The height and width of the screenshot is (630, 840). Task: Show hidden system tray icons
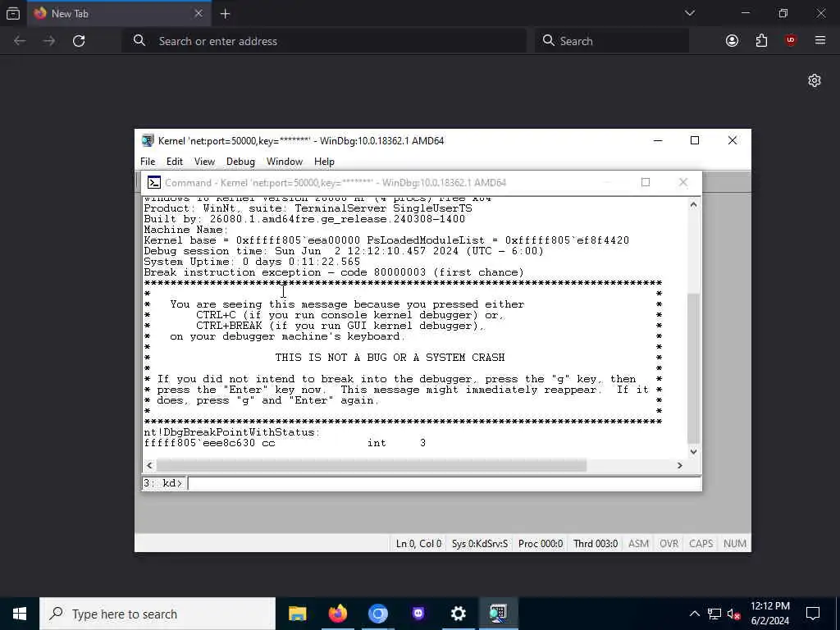pos(694,614)
